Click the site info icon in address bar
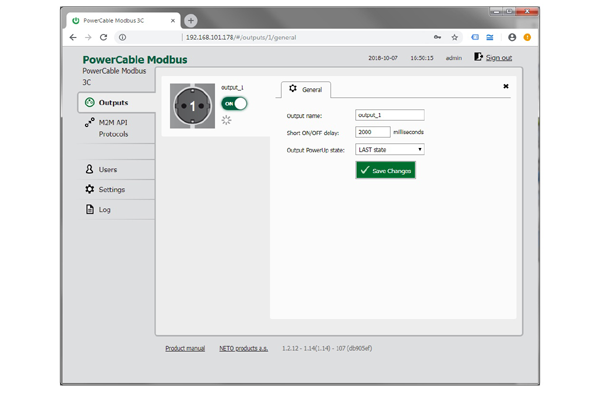 (x=122, y=38)
